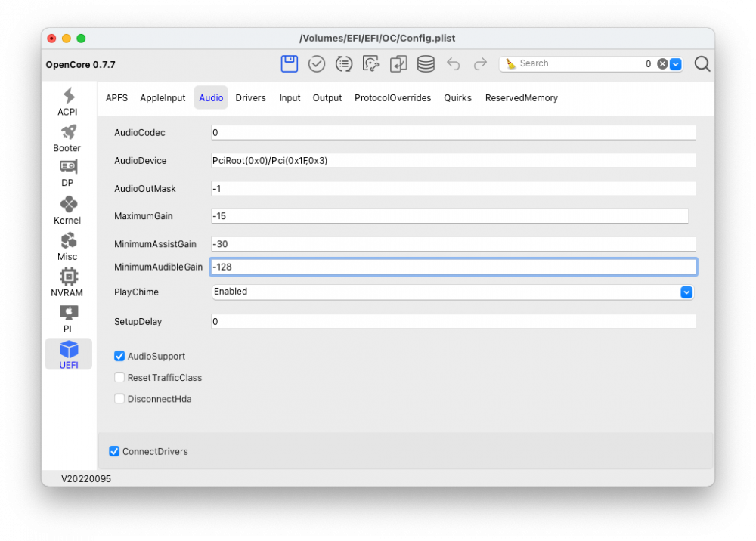Switch to the Quirks tab
756x541 pixels.
click(457, 97)
